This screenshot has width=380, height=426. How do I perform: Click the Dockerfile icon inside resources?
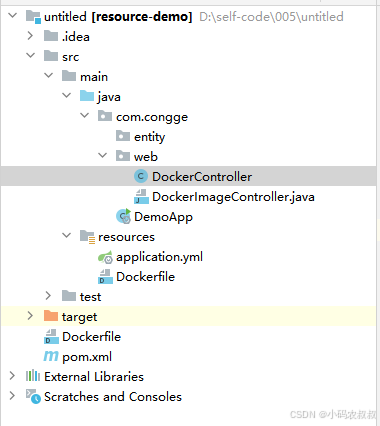click(105, 276)
